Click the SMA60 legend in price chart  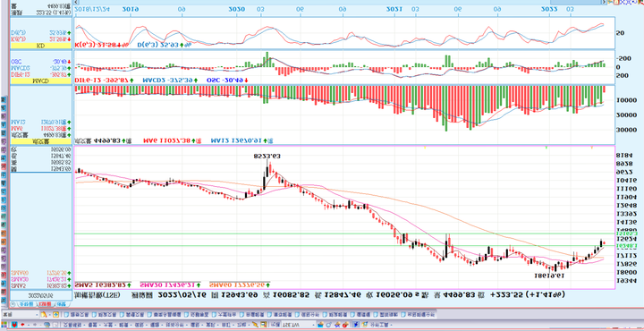coord(240,284)
